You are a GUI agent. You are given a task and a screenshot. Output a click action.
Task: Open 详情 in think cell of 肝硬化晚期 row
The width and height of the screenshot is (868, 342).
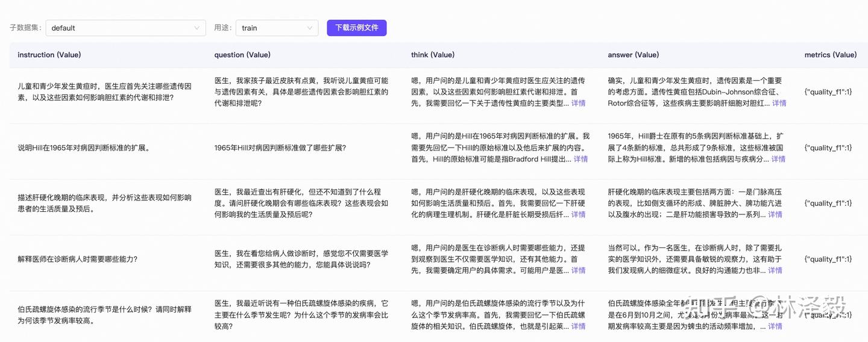578,214
